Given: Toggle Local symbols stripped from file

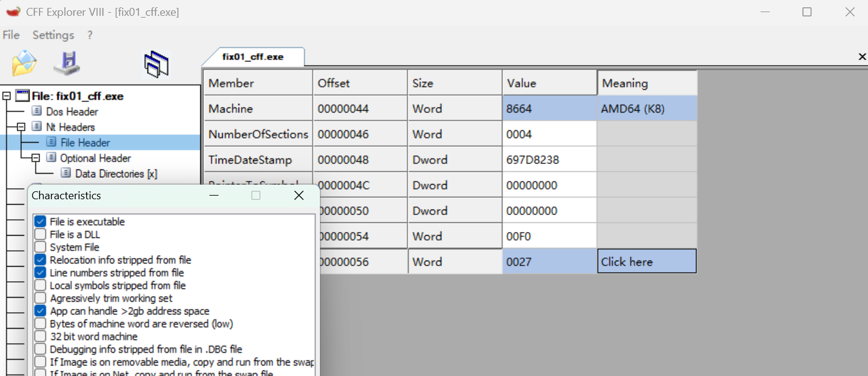Looking at the screenshot, I should click(40, 285).
